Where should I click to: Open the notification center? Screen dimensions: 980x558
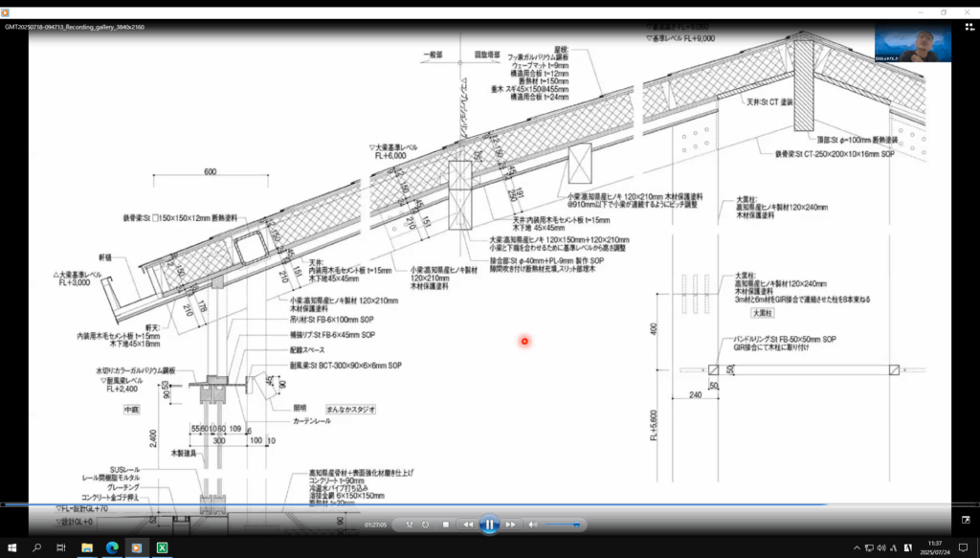coord(964,547)
